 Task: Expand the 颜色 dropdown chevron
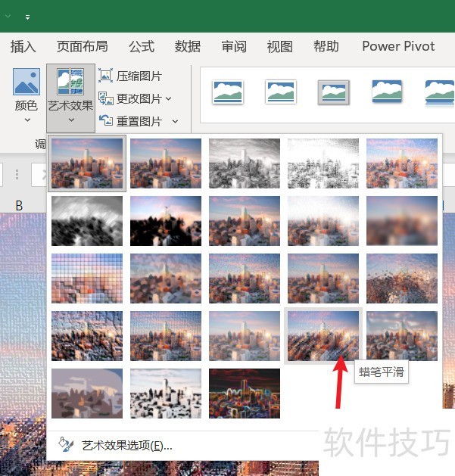(x=27, y=120)
